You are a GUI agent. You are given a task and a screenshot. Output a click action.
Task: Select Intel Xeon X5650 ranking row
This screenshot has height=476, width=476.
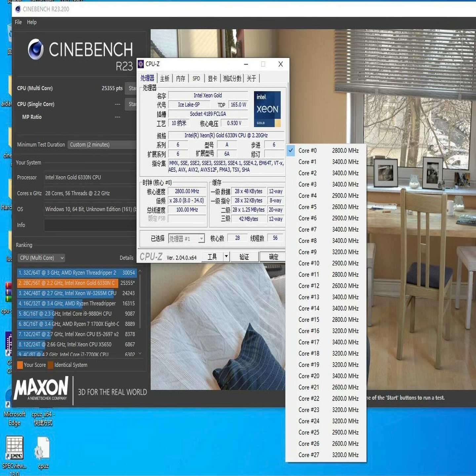click(x=77, y=344)
